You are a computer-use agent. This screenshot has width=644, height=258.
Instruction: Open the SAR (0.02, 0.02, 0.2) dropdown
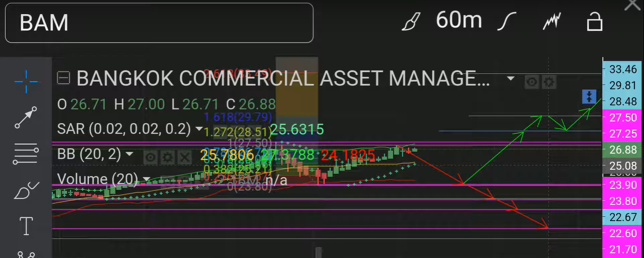(199, 129)
